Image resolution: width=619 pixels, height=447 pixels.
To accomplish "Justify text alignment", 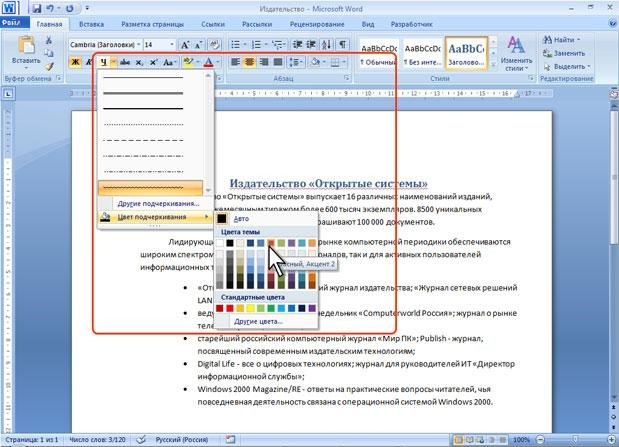I will (278, 62).
